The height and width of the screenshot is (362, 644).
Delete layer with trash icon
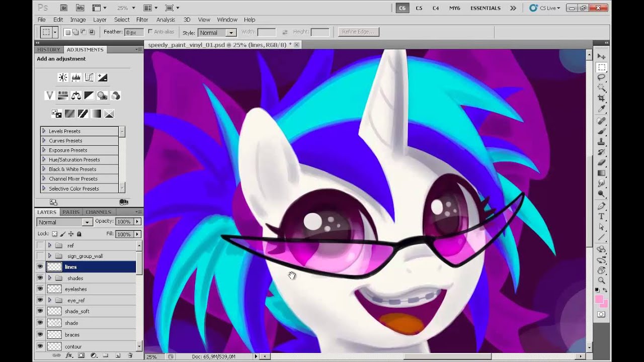pyautogui.click(x=130, y=355)
